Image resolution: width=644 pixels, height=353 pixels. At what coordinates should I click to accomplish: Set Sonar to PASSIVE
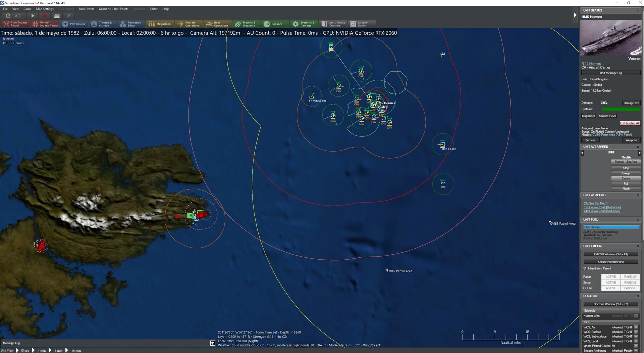pos(630,282)
